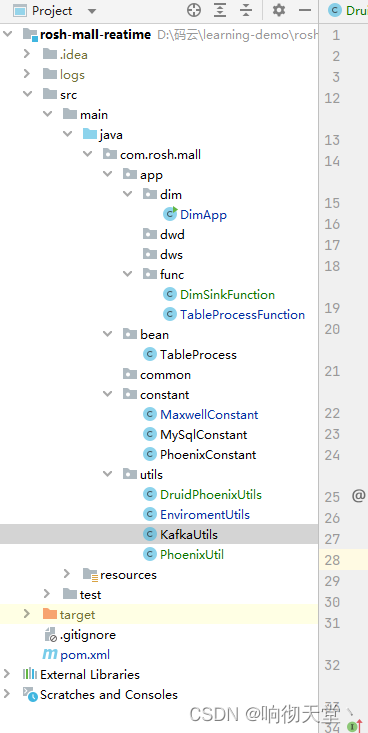The height and width of the screenshot is (733, 368).
Task: Hide the Project tool window
Action: 305,10
